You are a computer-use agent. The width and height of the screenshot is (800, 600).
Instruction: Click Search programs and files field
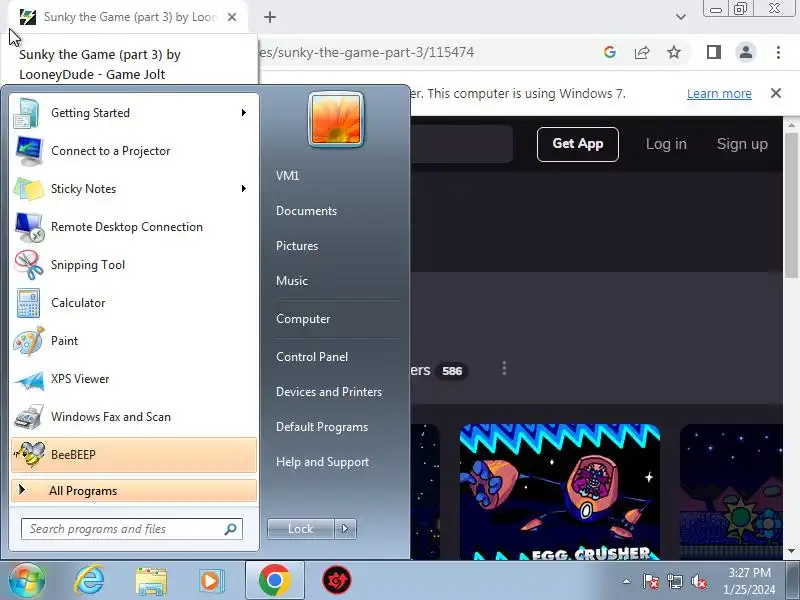[x=132, y=529]
